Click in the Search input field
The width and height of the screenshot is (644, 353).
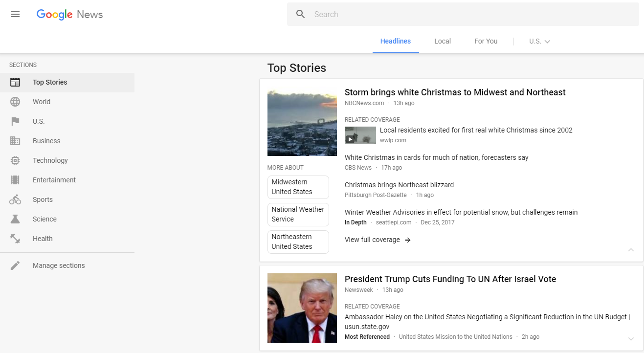tap(463, 14)
